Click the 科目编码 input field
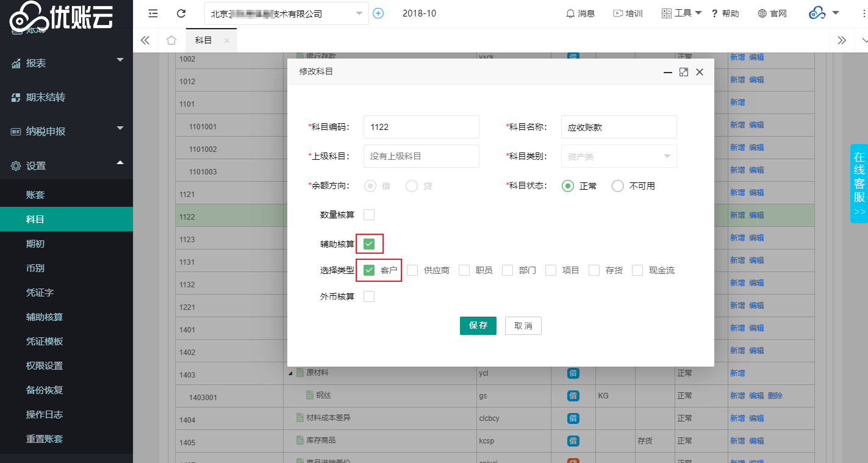868x463 pixels. click(x=421, y=127)
